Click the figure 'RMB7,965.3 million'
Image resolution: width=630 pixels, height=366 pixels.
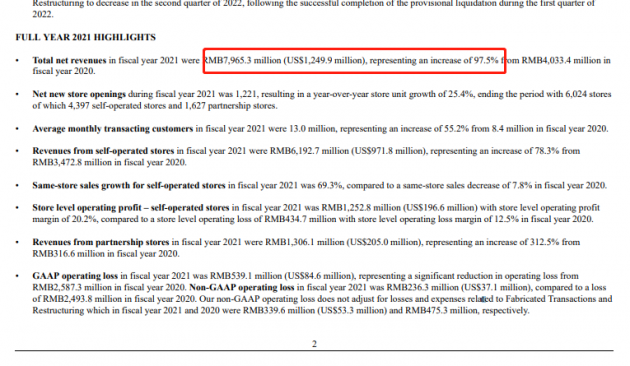click(242, 60)
